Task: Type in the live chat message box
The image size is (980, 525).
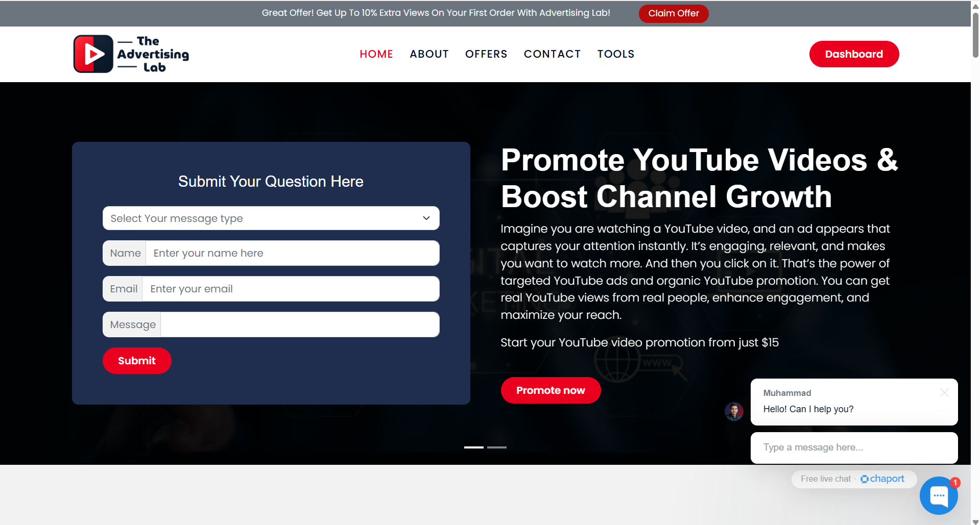Action: (x=854, y=447)
